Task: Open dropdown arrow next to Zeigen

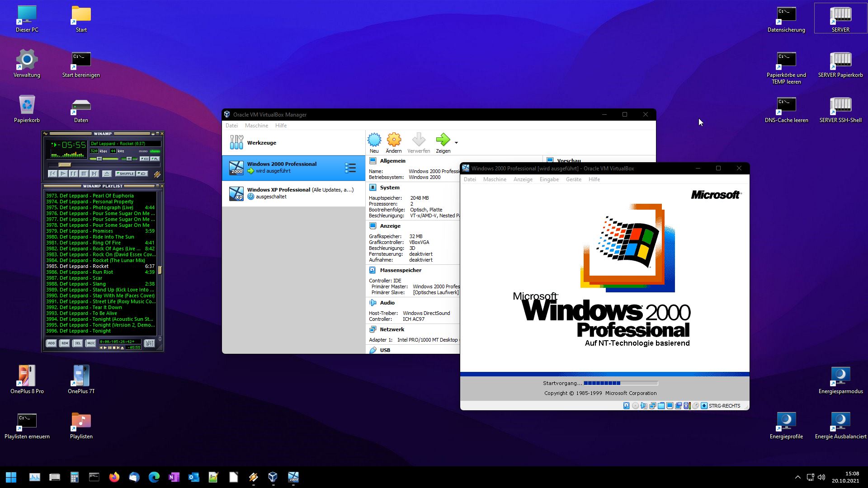Action: point(456,143)
